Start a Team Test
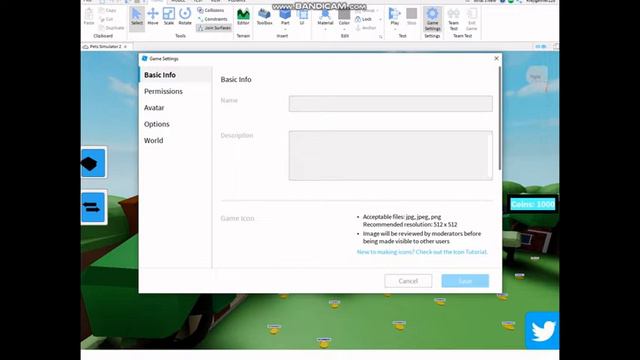The image size is (640, 360). pos(453,19)
